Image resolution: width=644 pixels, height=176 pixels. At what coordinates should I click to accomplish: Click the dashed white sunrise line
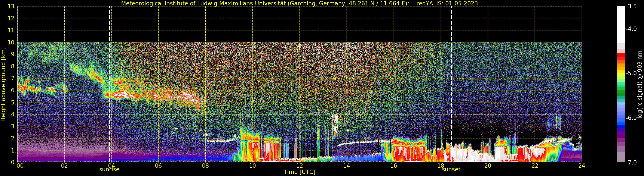(110, 84)
